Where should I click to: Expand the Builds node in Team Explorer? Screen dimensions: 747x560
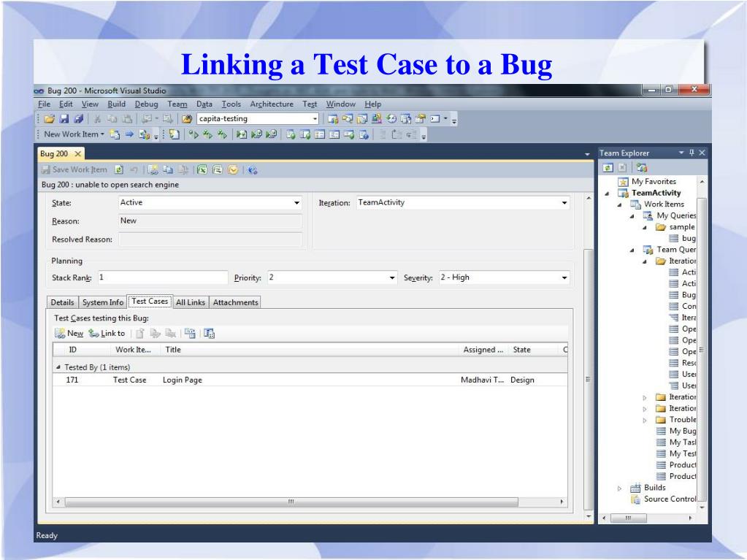[619, 488]
